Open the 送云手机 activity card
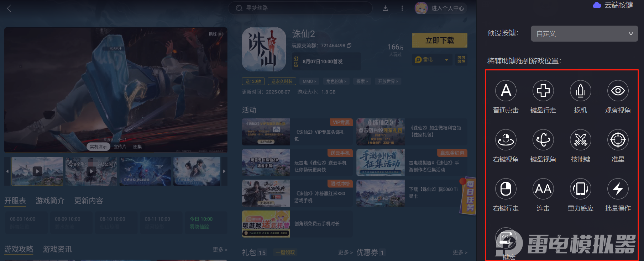 [297, 163]
